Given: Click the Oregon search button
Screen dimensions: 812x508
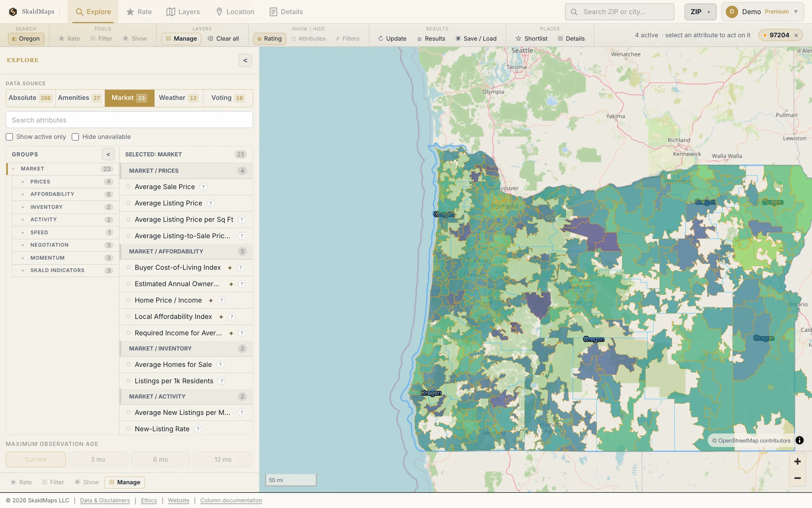Looking at the screenshot, I should [26, 38].
